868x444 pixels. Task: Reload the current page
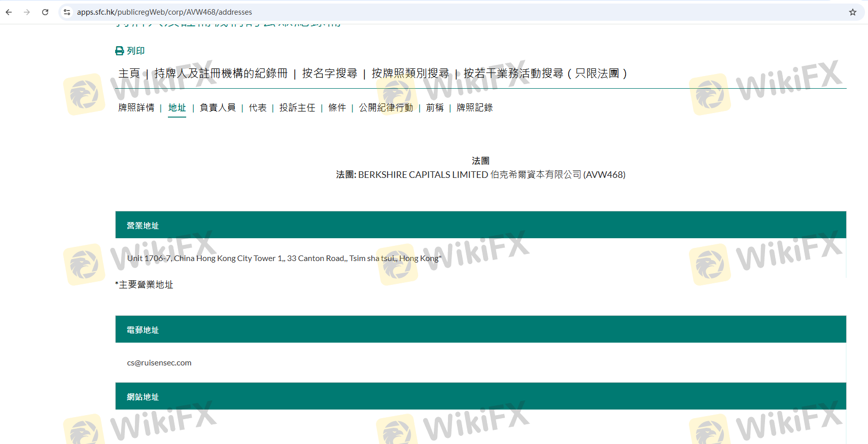(x=45, y=12)
